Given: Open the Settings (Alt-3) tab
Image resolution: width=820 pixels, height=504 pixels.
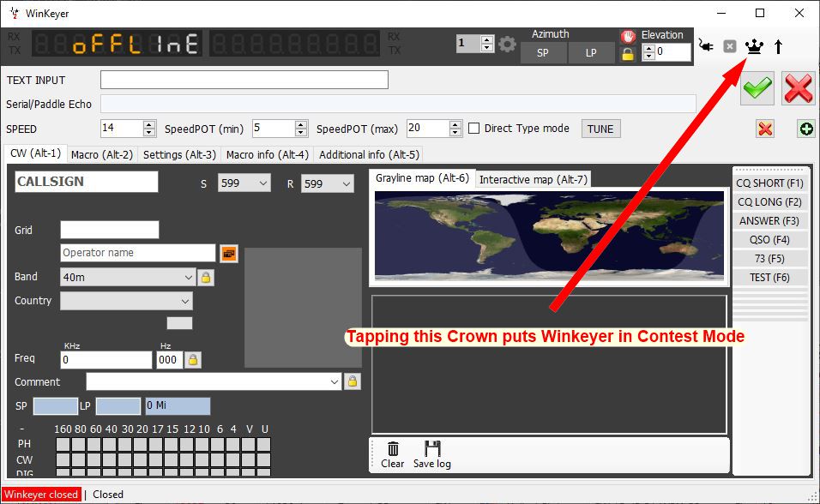Looking at the screenshot, I should [x=179, y=155].
